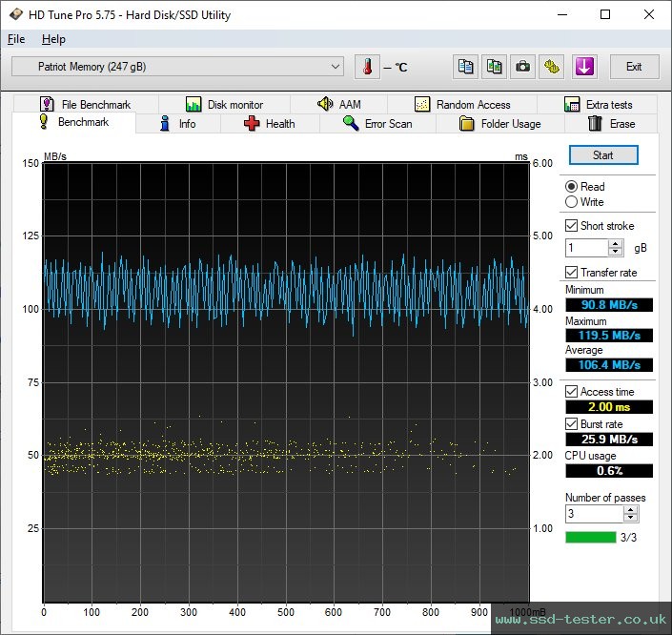
Task: Copy info to clipboard toolbar icon
Action: [x=465, y=67]
